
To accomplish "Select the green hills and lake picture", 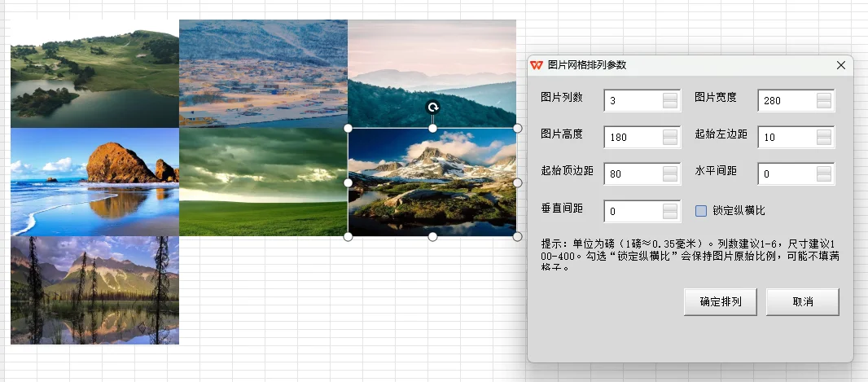I will 94,73.
